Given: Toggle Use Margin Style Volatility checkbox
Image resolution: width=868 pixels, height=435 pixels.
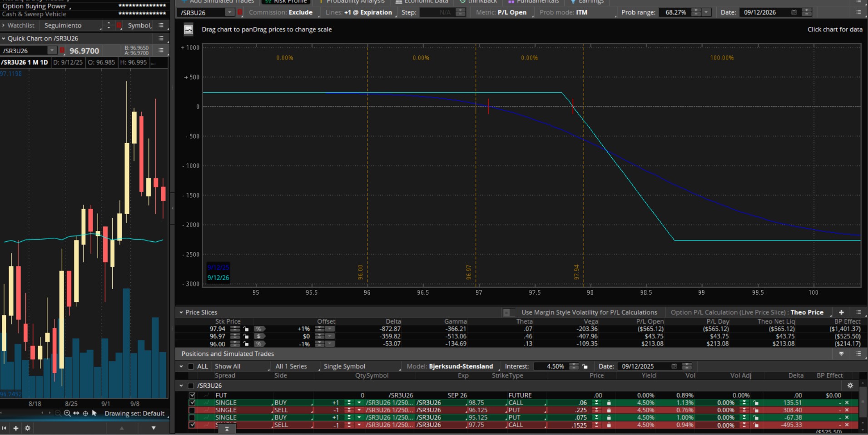Looking at the screenshot, I should (x=507, y=312).
